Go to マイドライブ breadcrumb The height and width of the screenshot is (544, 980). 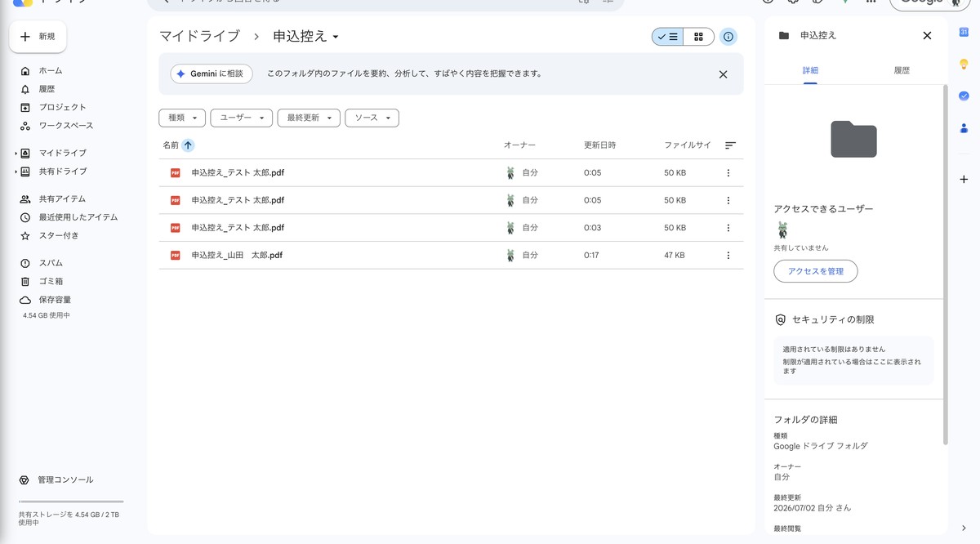click(200, 37)
